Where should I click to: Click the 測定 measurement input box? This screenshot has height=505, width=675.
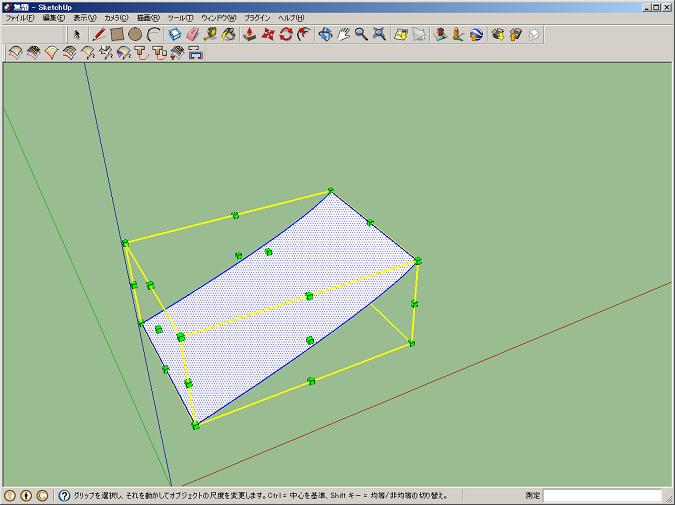click(x=602, y=495)
